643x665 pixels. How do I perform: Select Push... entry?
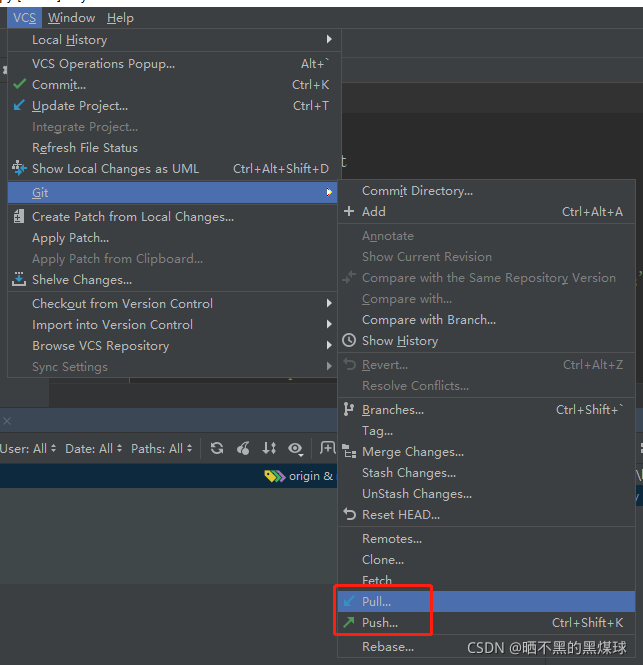point(486,622)
